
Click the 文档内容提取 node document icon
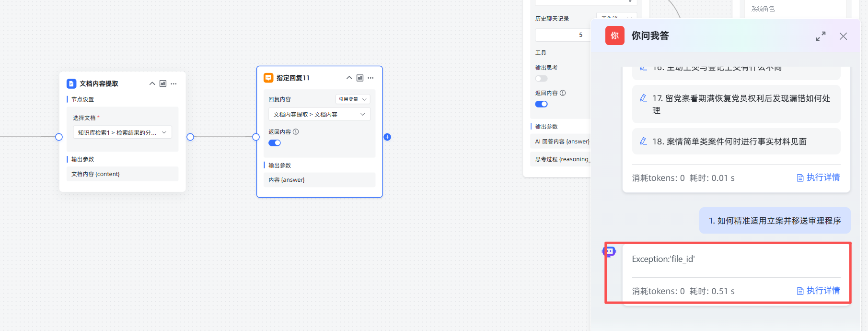tap(71, 83)
